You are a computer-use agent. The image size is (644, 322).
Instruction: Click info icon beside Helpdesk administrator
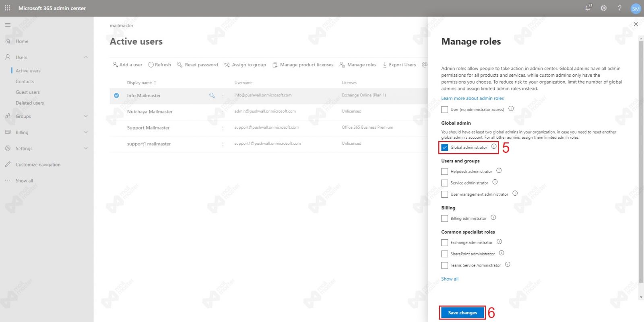click(x=499, y=170)
